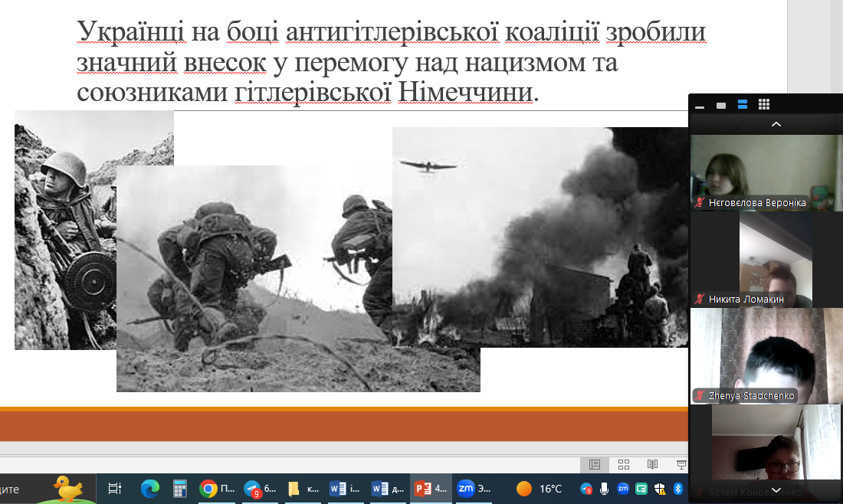Select video tile of Zhenya Stadchenko
The width and height of the screenshot is (843, 504).
pyautogui.click(x=766, y=355)
